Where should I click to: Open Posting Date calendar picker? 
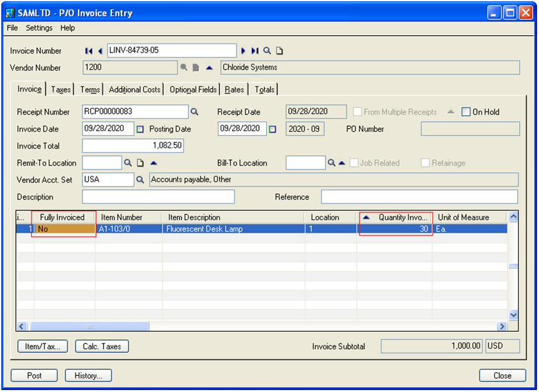(272, 129)
